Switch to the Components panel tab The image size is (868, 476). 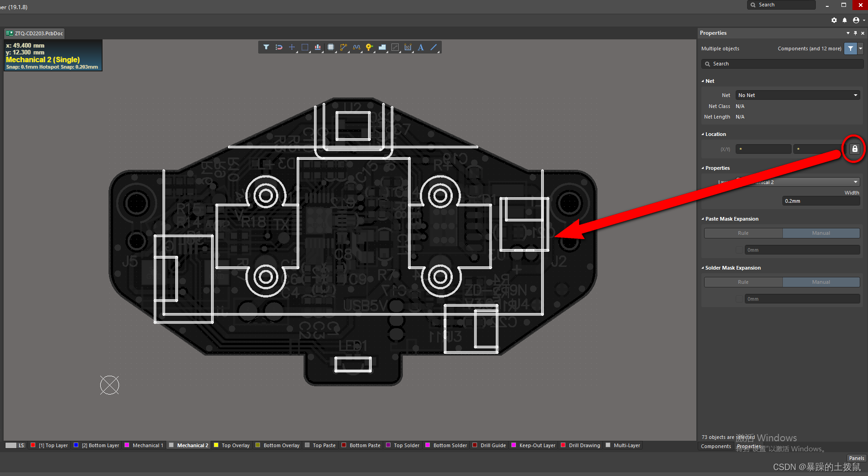tap(716, 446)
